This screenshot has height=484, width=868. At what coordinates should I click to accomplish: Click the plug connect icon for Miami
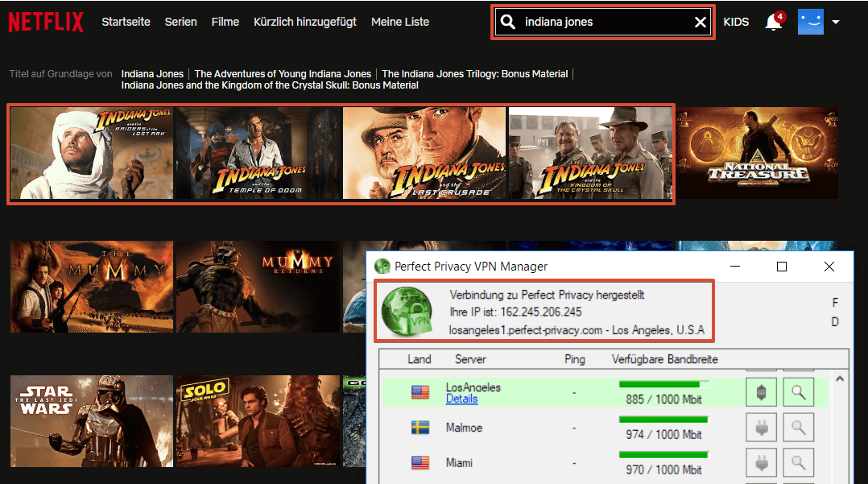click(761, 462)
